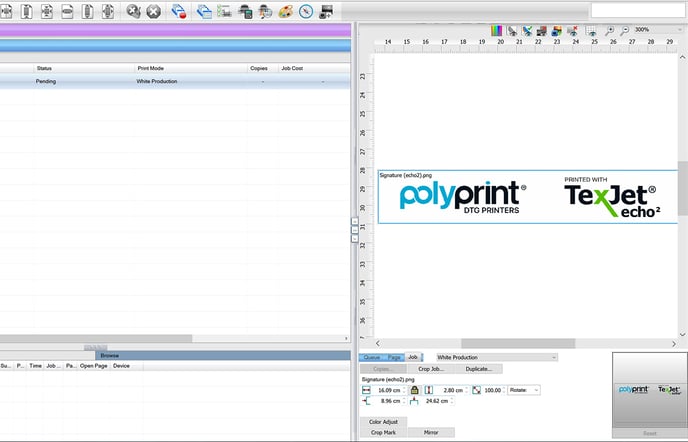Toggle the aspect ratio padlock
This screenshot has height=442, width=688.
[x=414, y=390]
